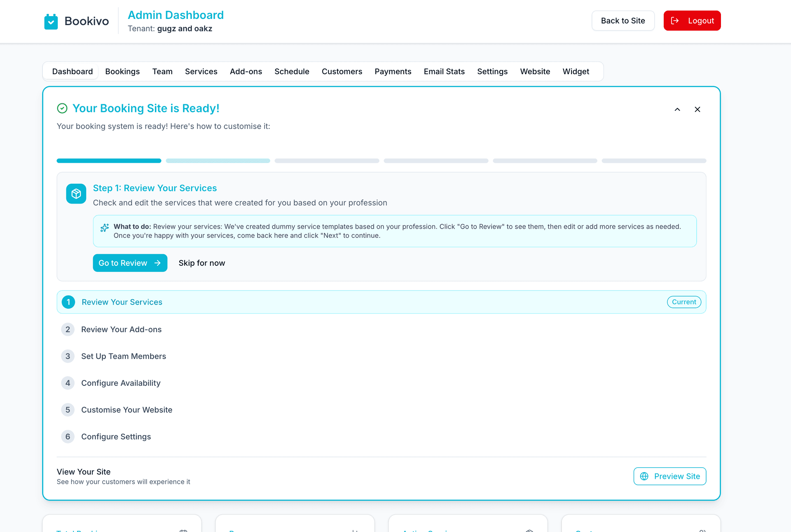Image resolution: width=791 pixels, height=532 pixels.
Task: Click the logout arrow icon in Logout button
Action: [x=675, y=20]
